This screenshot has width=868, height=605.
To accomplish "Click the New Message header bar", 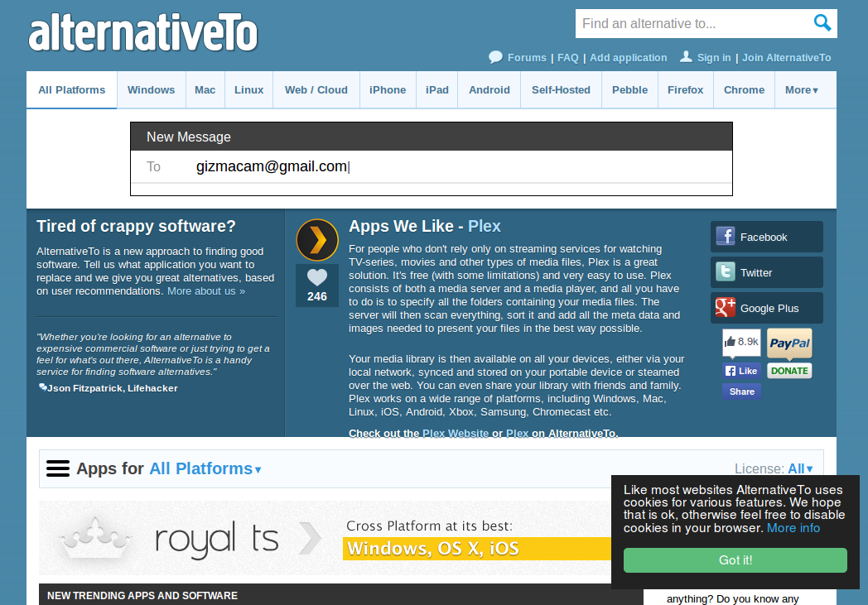I will click(x=432, y=137).
